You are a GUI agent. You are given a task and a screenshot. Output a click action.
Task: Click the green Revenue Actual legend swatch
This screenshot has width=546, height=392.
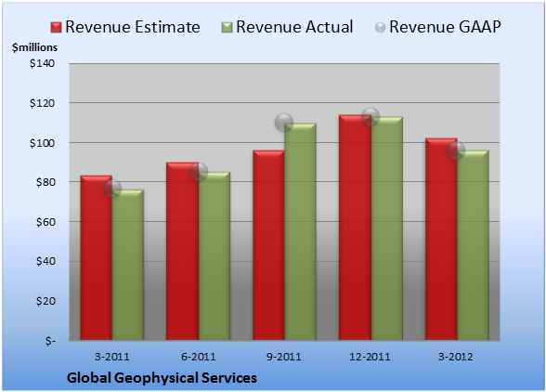(x=227, y=27)
